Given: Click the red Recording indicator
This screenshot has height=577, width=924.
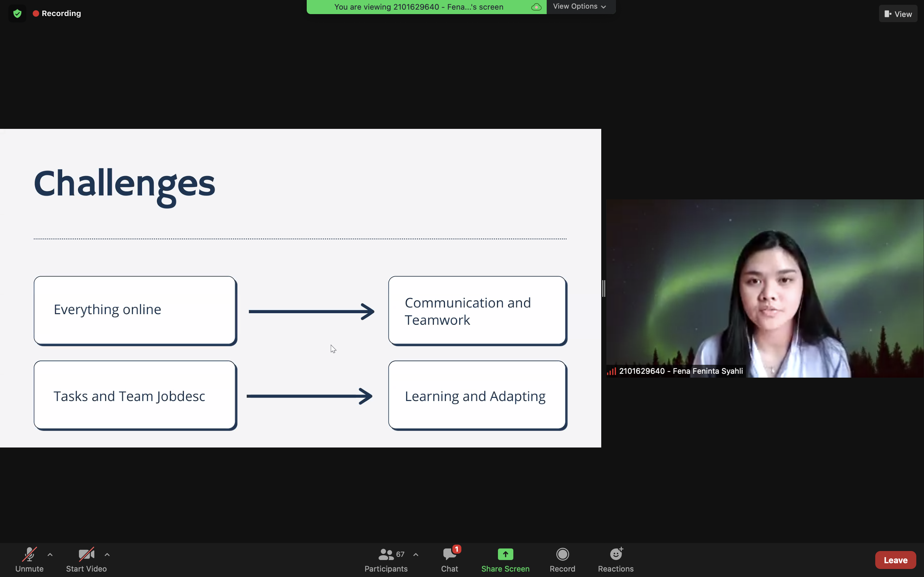Looking at the screenshot, I should pyautogui.click(x=57, y=13).
